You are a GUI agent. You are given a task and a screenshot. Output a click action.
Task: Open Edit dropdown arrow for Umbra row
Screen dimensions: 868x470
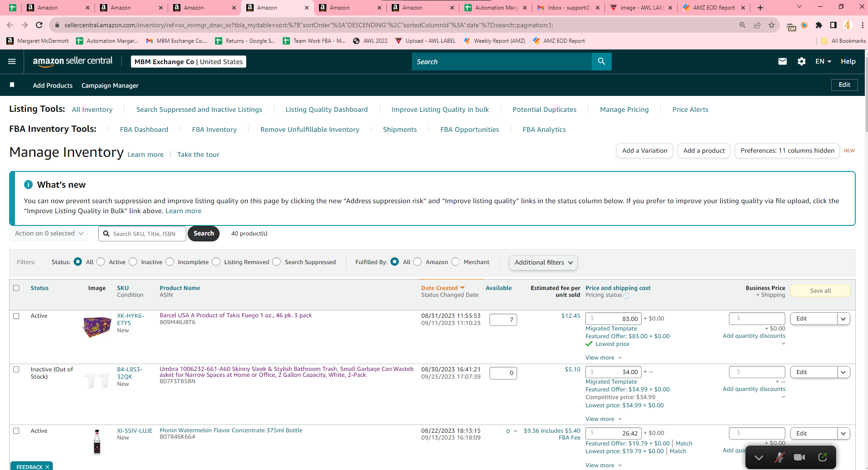click(x=843, y=372)
